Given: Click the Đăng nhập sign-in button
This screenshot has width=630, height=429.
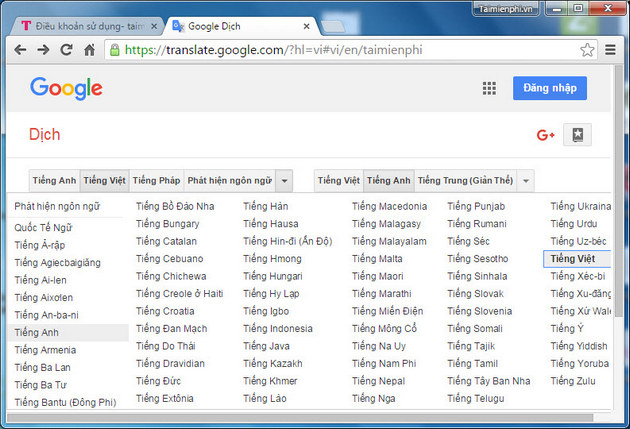Looking at the screenshot, I should (549, 88).
